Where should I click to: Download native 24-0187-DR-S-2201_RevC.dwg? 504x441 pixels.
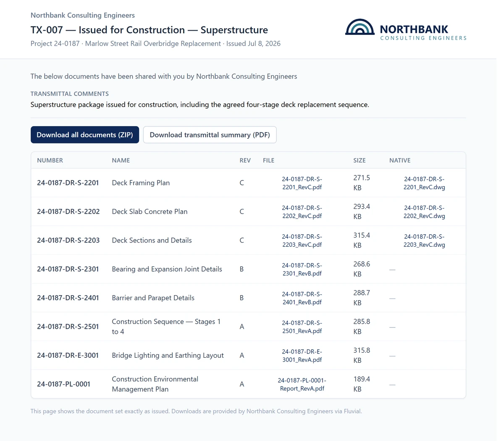(424, 183)
